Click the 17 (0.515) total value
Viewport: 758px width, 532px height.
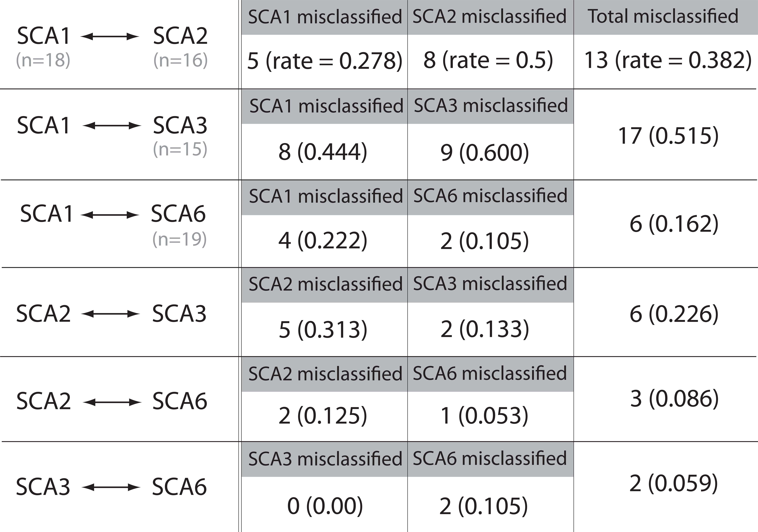[x=668, y=136]
